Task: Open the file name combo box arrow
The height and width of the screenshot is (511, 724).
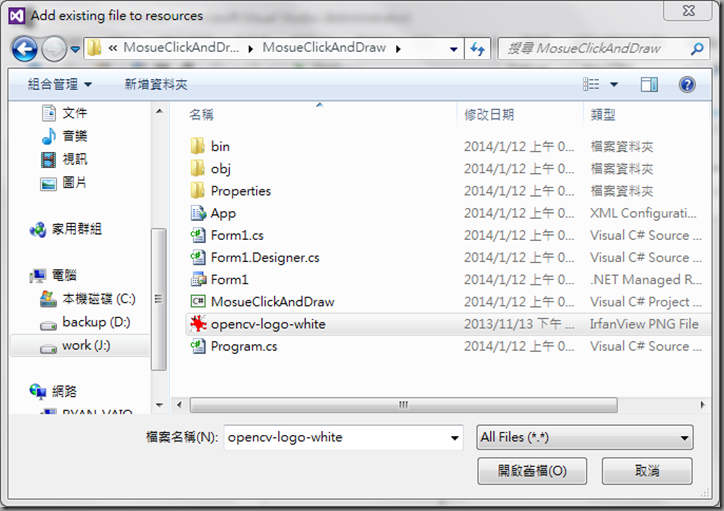Action: tap(454, 438)
